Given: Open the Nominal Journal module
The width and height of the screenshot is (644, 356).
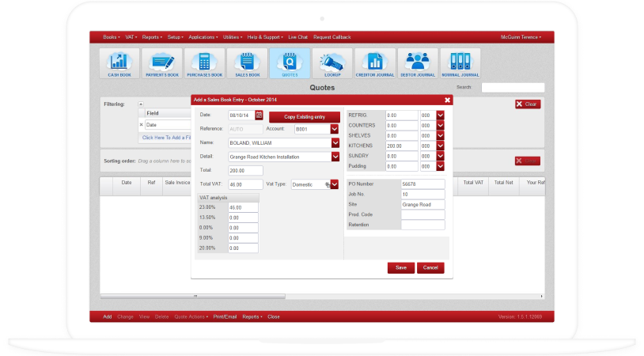Looking at the screenshot, I should (x=460, y=63).
